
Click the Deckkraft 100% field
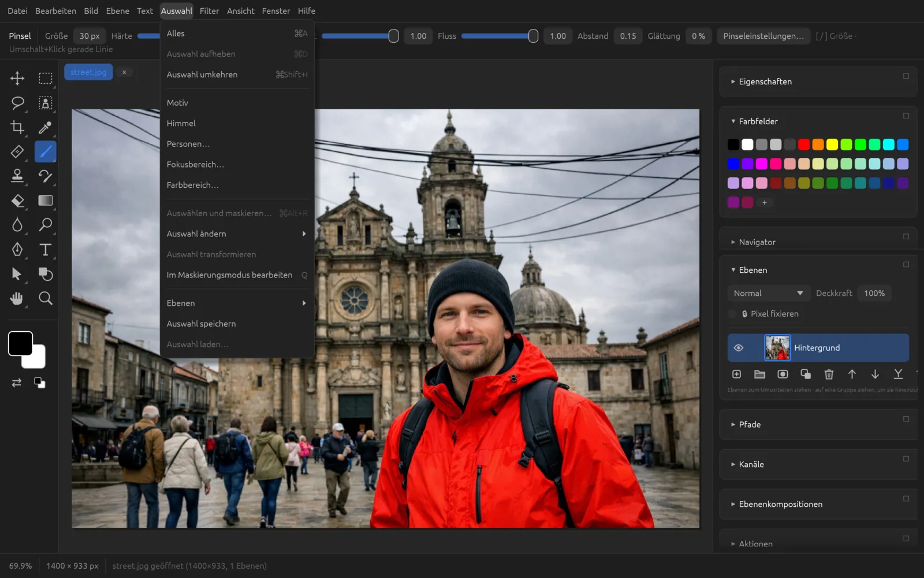point(874,293)
